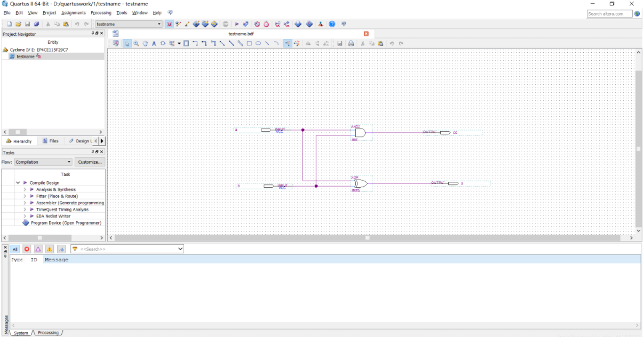644x337 pixels.
Task: Toggle the error messages filter
Action: (x=27, y=249)
